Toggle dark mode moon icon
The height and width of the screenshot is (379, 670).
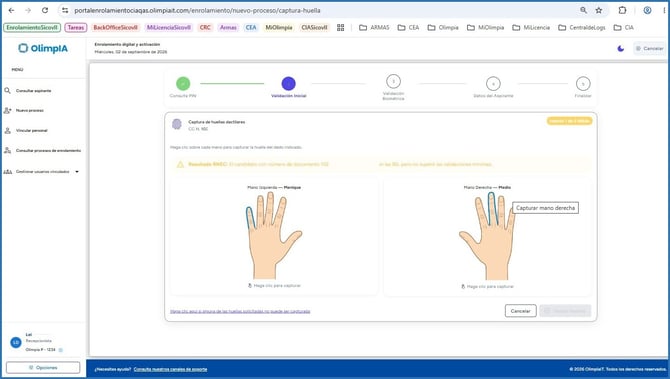coord(620,49)
